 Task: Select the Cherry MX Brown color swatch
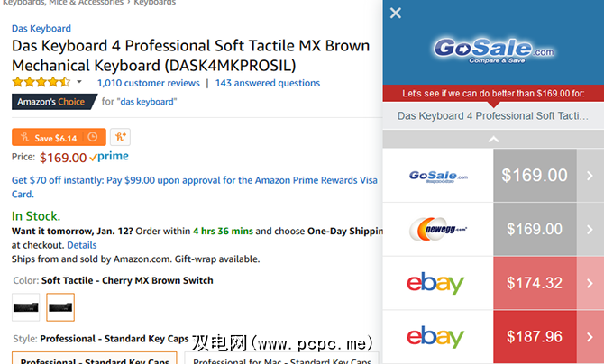click(x=60, y=307)
